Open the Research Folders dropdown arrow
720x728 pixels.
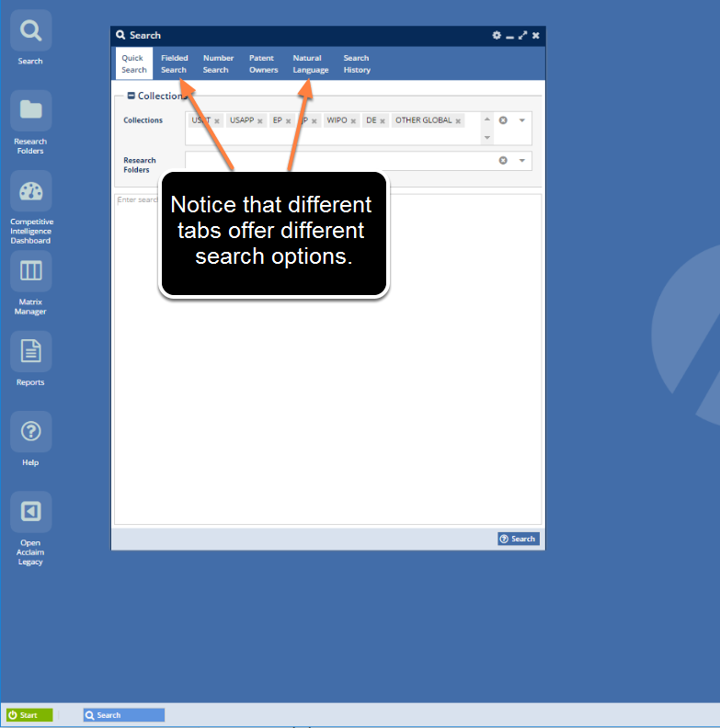[x=522, y=160]
